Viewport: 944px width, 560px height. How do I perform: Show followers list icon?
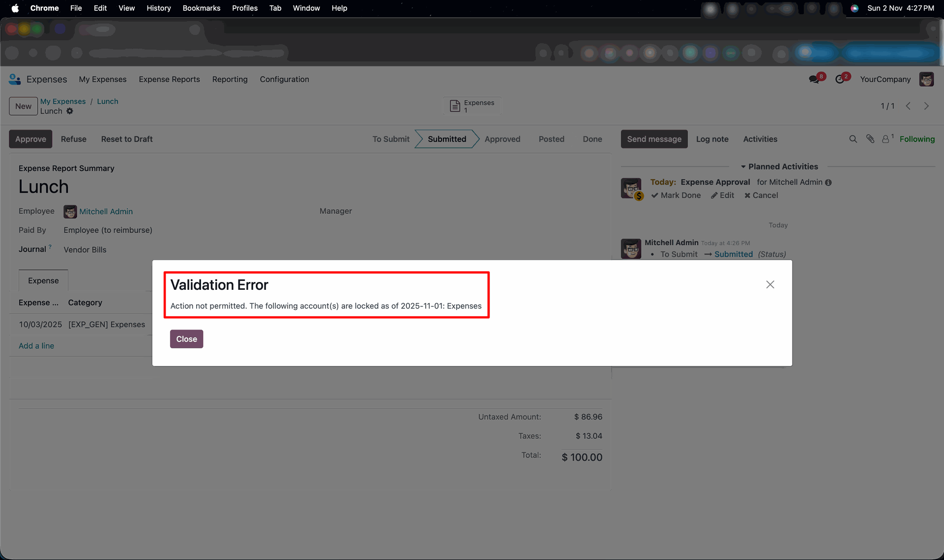[886, 139]
